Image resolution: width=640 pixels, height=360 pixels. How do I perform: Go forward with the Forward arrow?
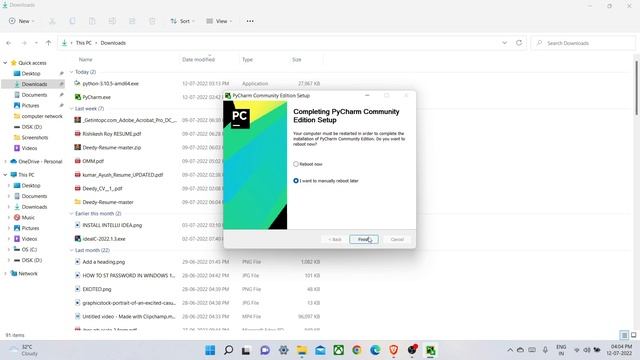click(x=24, y=43)
